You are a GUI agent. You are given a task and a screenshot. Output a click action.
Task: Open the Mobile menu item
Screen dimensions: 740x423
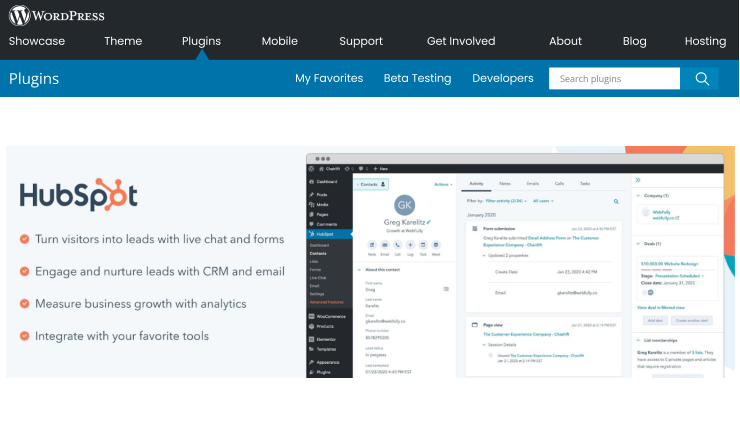point(280,41)
